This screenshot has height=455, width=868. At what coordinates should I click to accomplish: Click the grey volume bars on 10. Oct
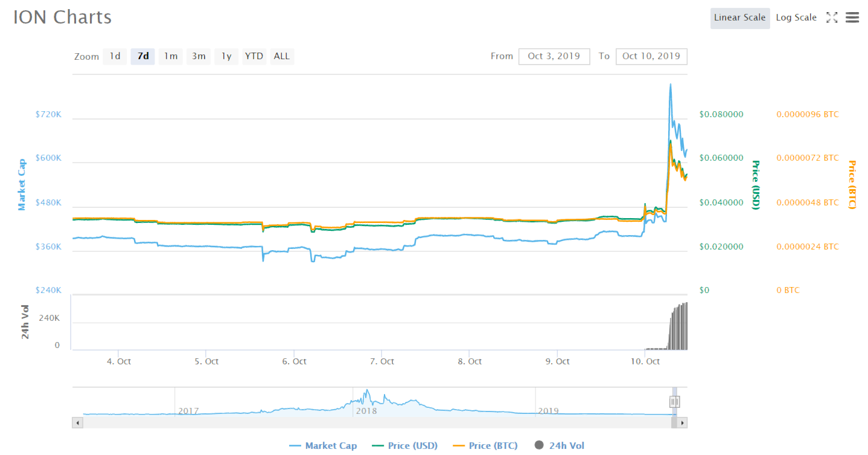[678, 327]
